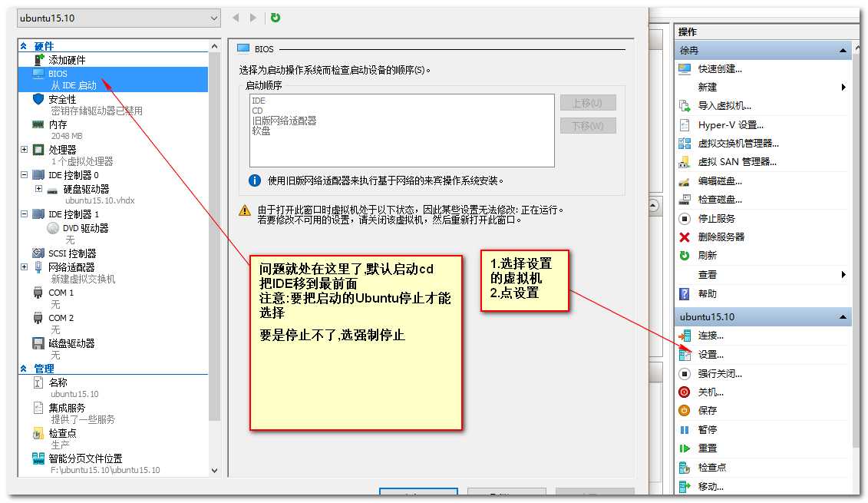Select 旧版网络适配器 in startup order
Viewport: 868px width, 503px height.
pos(284,121)
